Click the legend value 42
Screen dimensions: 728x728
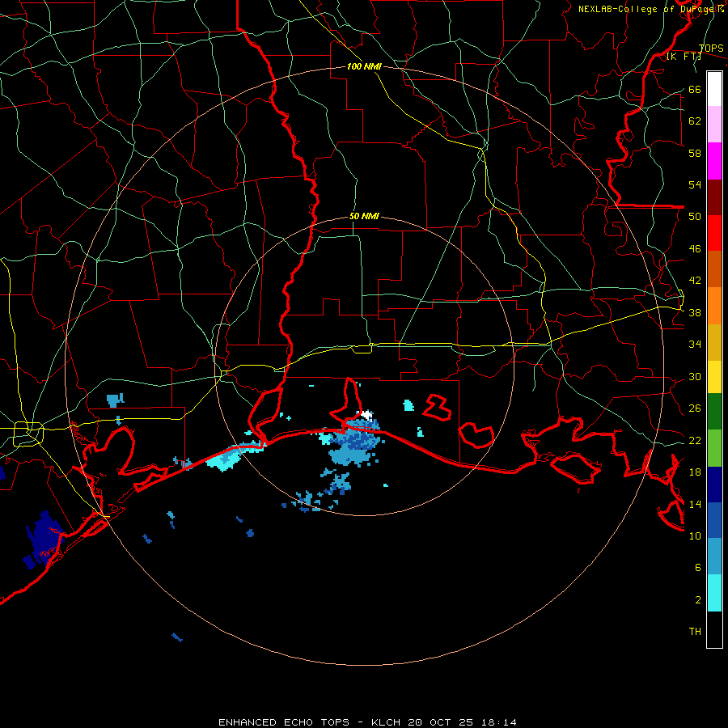695,281
